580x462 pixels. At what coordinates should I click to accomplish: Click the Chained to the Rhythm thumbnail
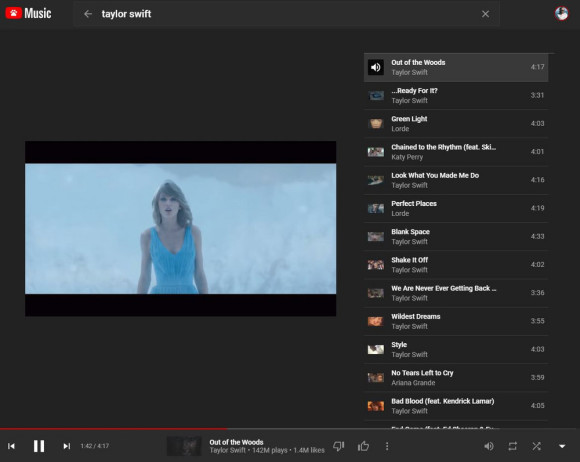(x=375, y=152)
